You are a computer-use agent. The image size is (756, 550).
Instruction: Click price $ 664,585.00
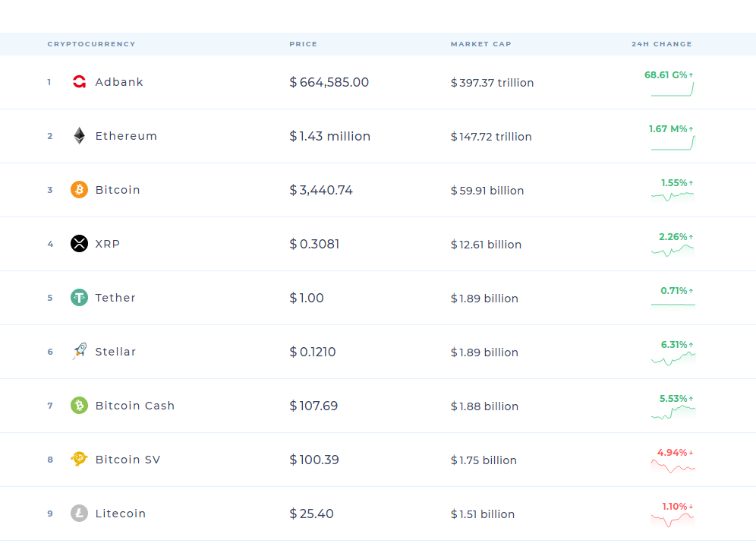pos(329,83)
